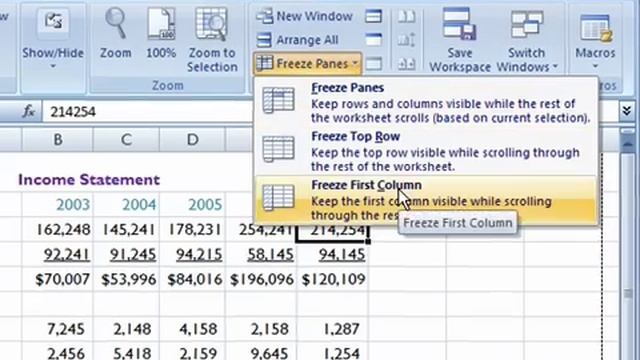
Task: Collapse the Freeze Panes dropdown
Action: coord(307,64)
